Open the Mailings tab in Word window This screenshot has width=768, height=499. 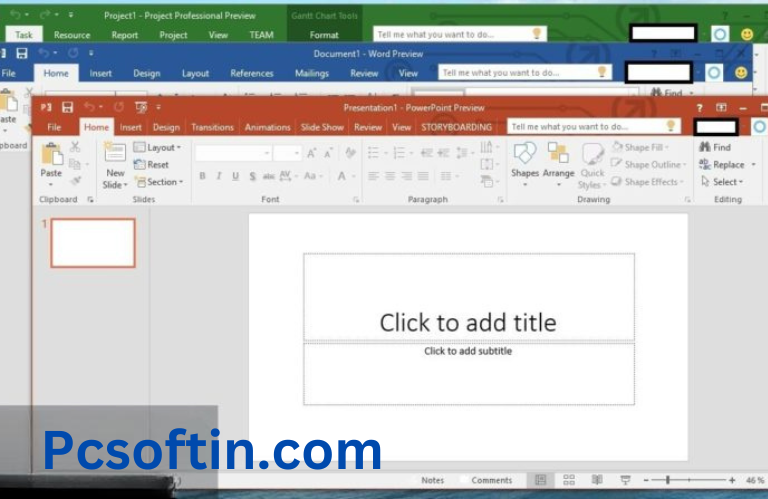tap(312, 73)
